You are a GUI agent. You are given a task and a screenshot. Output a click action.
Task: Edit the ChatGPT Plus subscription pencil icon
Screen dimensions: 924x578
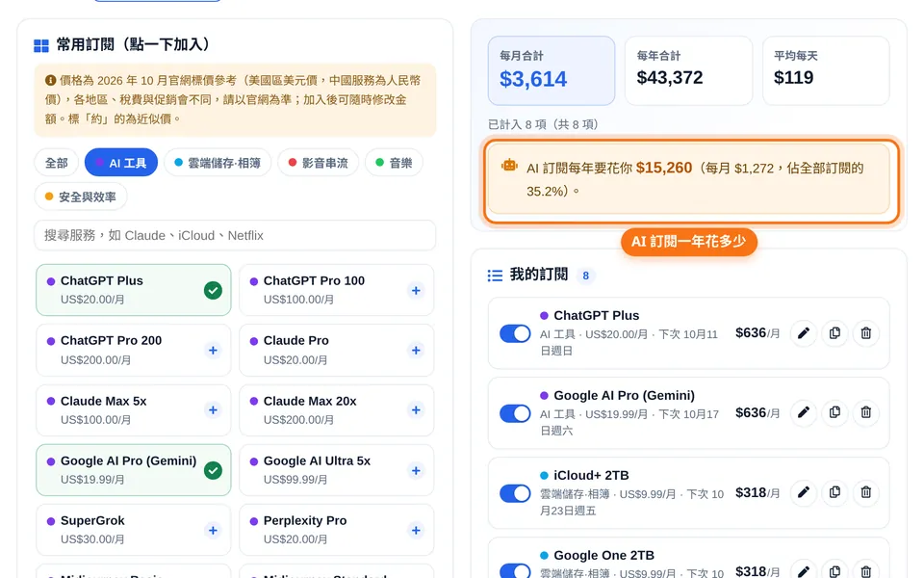pyautogui.click(x=803, y=333)
